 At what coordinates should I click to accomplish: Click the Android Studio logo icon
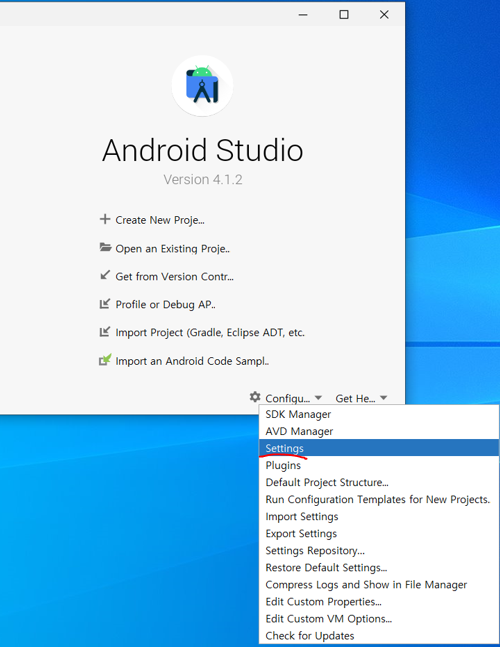[202, 85]
